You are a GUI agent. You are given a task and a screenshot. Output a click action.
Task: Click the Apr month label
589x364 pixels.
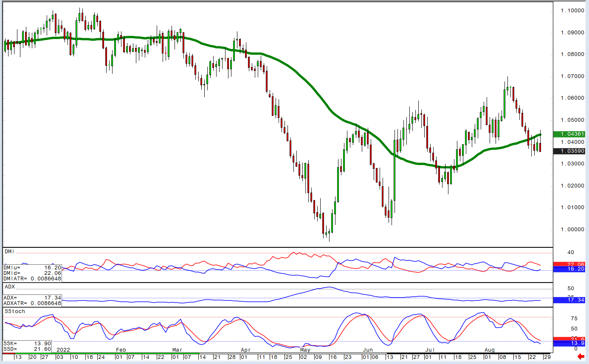coord(246,350)
